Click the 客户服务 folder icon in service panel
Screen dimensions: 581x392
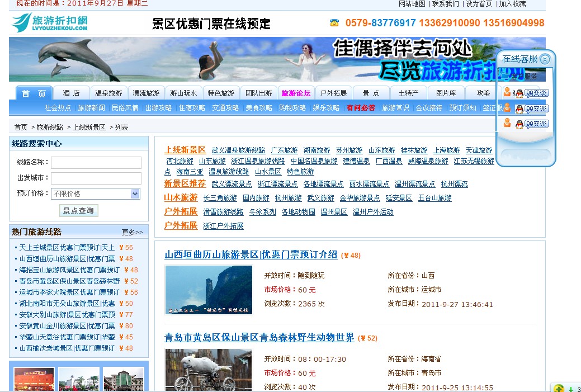pyautogui.click(x=504, y=76)
